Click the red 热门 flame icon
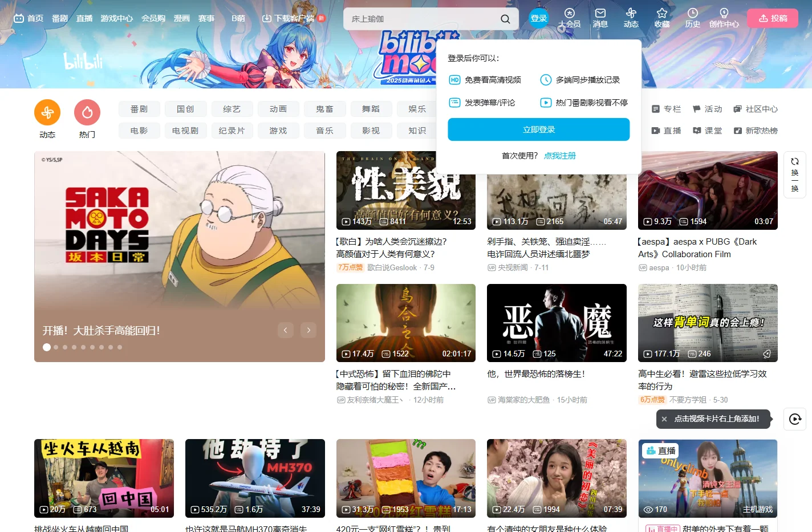This screenshot has width=812, height=532. click(x=87, y=112)
